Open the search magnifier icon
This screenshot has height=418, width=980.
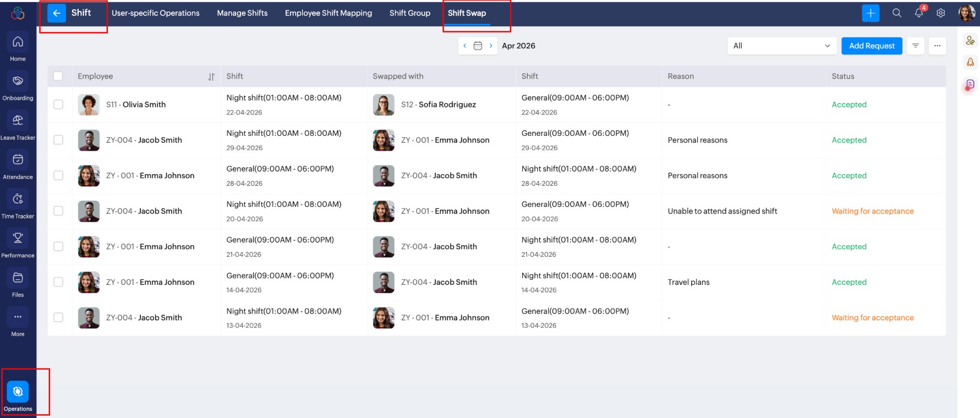tap(897, 13)
